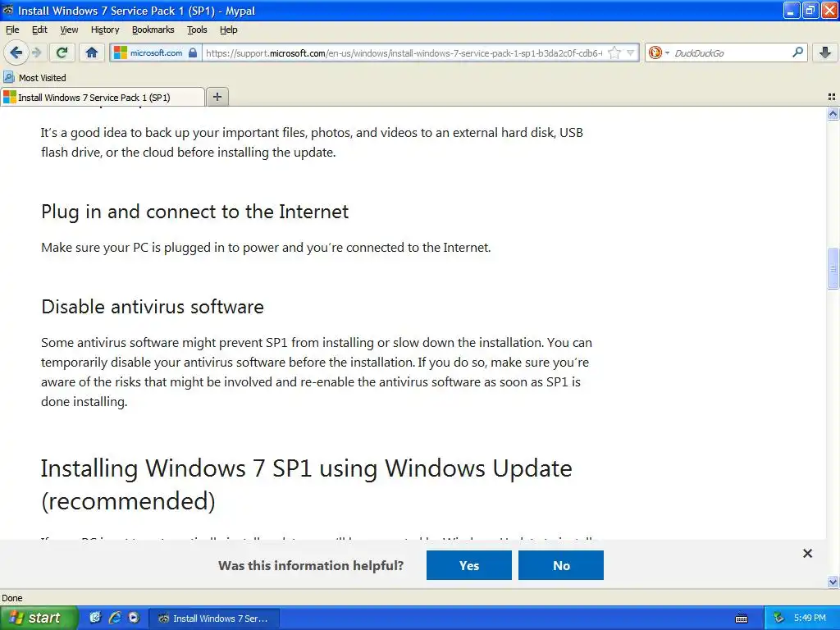Click the Forward navigation arrow
Image resolution: width=840 pixels, height=630 pixels.
(36, 52)
